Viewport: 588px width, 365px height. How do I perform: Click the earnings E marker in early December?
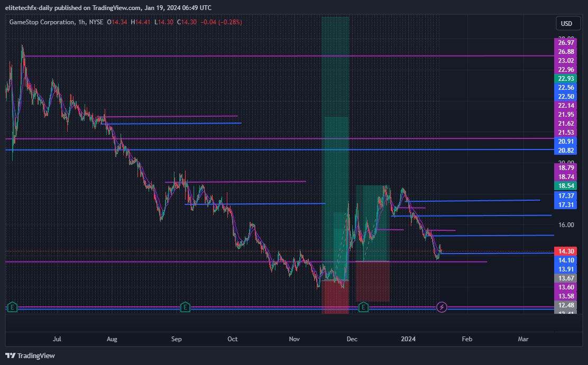tap(363, 307)
